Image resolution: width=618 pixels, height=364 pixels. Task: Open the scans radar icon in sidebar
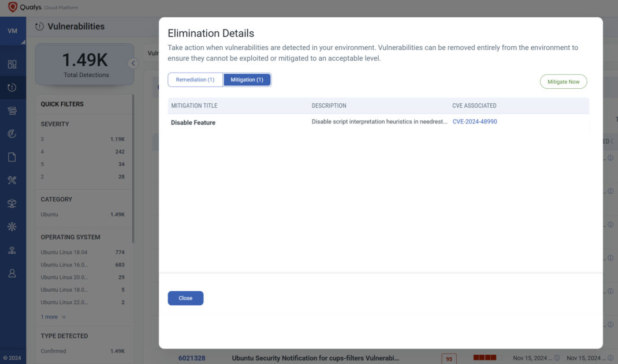click(12, 134)
